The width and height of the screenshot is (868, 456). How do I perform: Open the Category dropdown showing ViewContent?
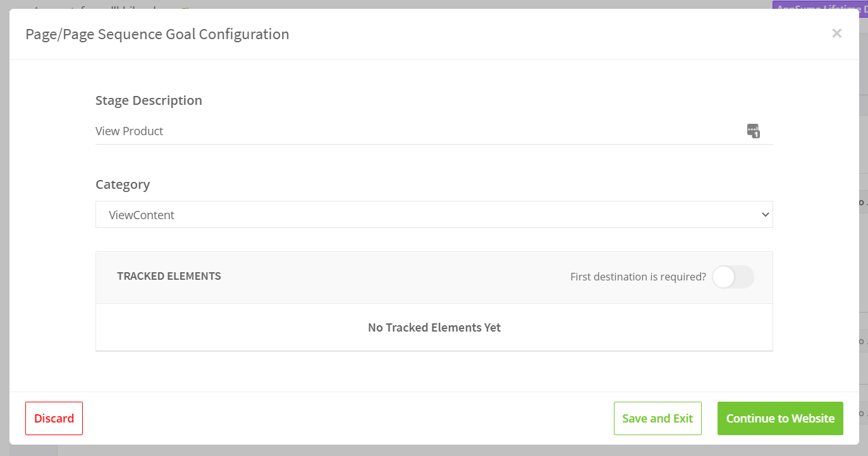434,215
